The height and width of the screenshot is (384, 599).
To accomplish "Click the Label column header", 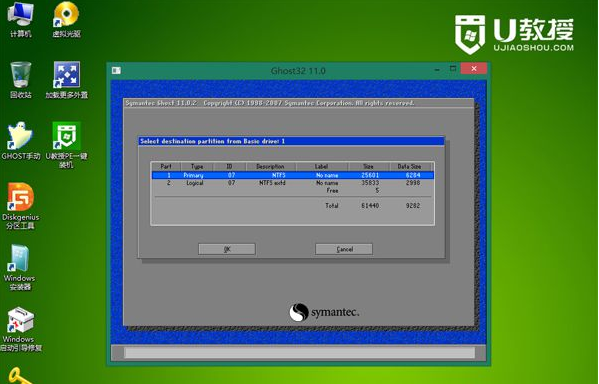I will point(321,167).
